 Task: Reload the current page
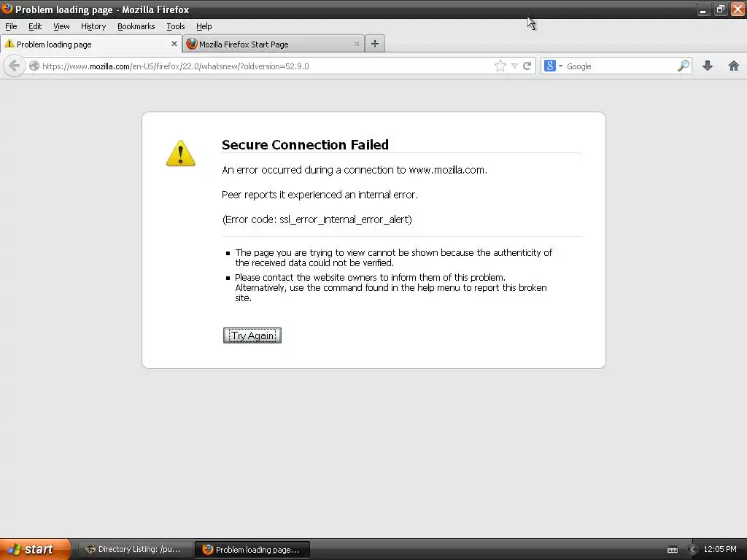coord(527,66)
